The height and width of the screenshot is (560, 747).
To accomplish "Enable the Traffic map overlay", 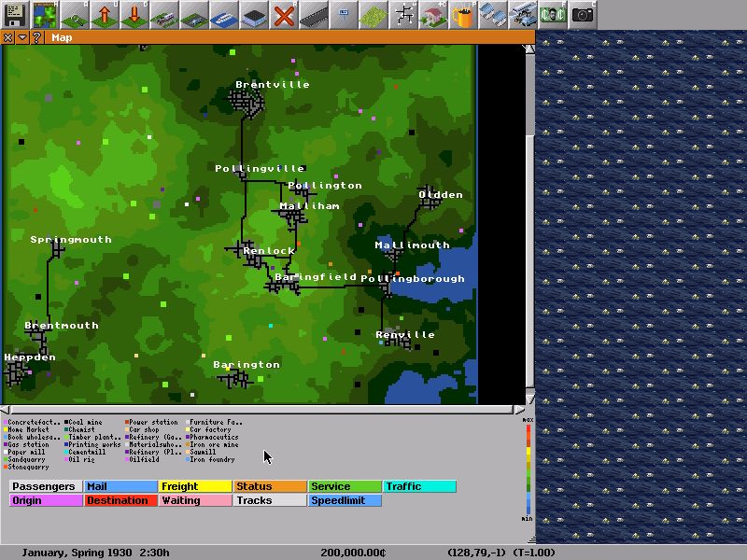I will pyautogui.click(x=419, y=486).
